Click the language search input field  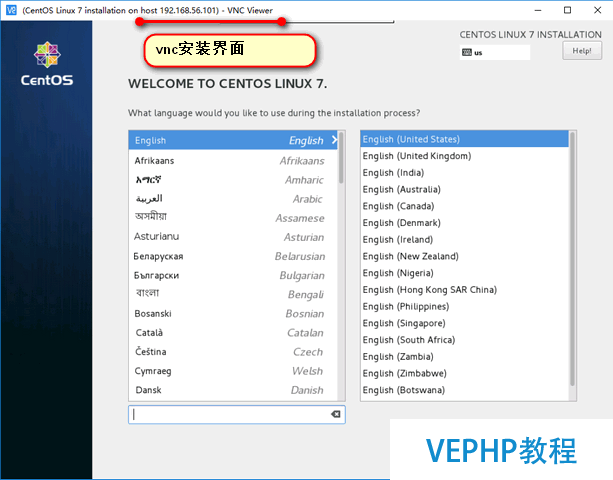click(x=237, y=414)
